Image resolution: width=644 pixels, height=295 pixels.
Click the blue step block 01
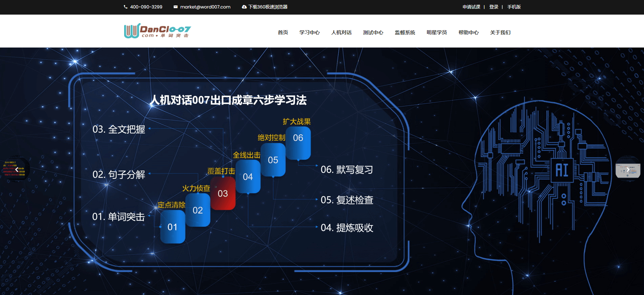point(173,227)
